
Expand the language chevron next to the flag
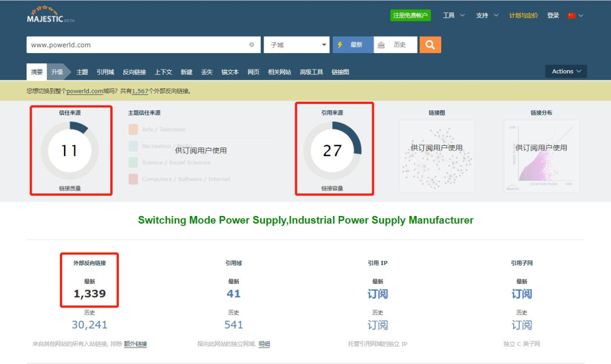[581, 16]
